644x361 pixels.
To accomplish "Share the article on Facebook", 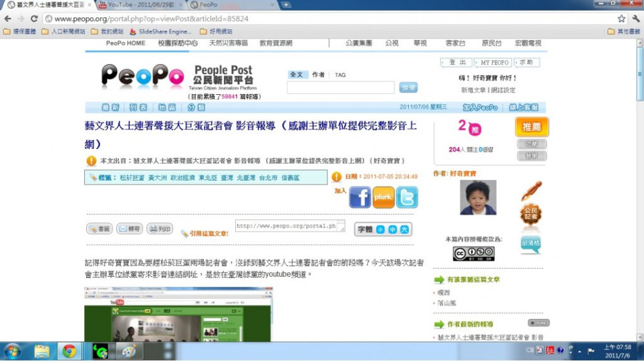I will click(x=360, y=197).
